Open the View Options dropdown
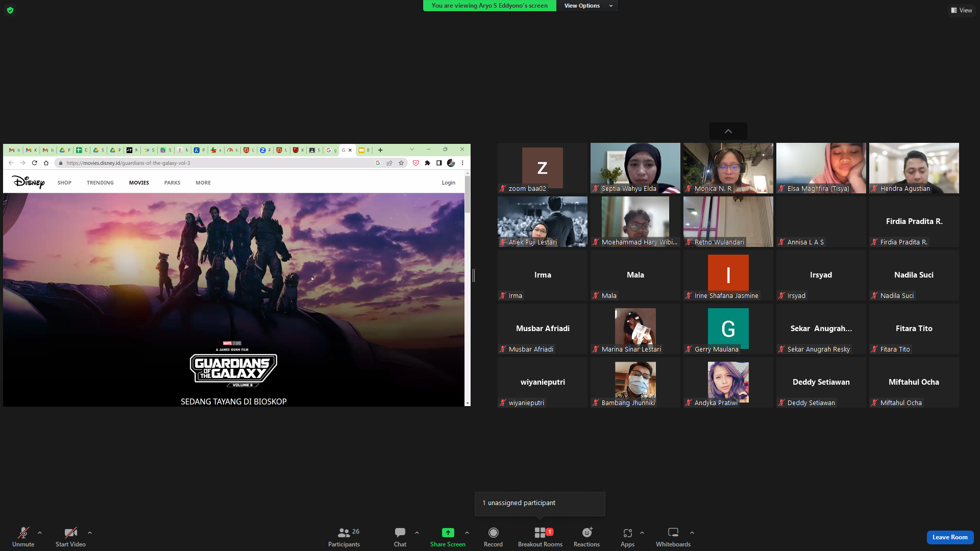This screenshot has height=551, width=980. click(x=587, y=6)
